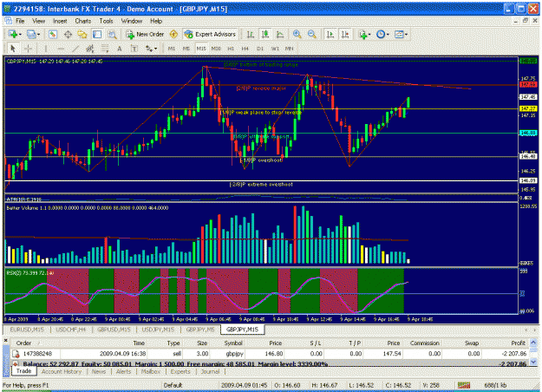This screenshot has width=542, height=392.
Task: Switch timeframe to M30
Action: 216,49
